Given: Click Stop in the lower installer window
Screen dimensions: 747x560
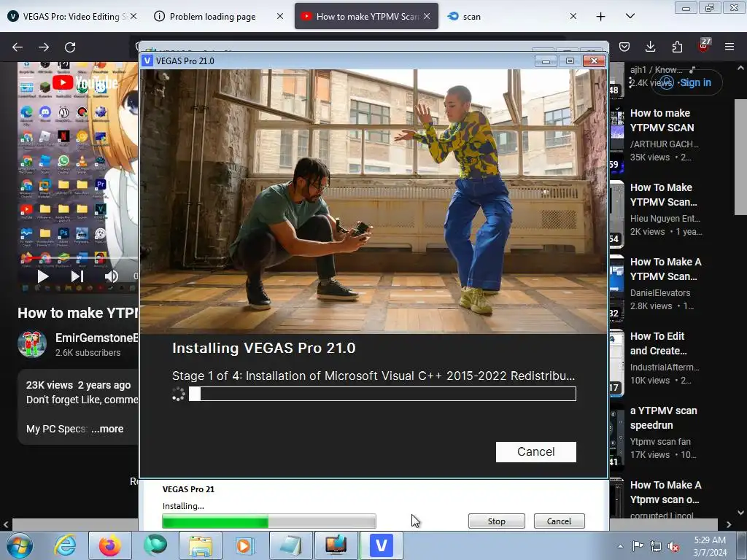Looking at the screenshot, I should point(496,521).
